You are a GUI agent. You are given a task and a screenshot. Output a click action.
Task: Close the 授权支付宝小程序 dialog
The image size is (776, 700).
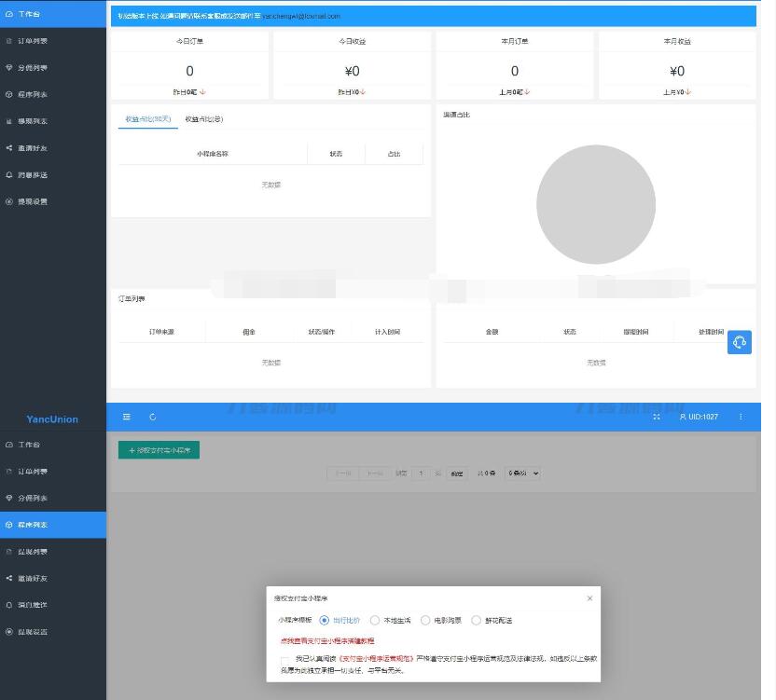(x=589, y=598)
